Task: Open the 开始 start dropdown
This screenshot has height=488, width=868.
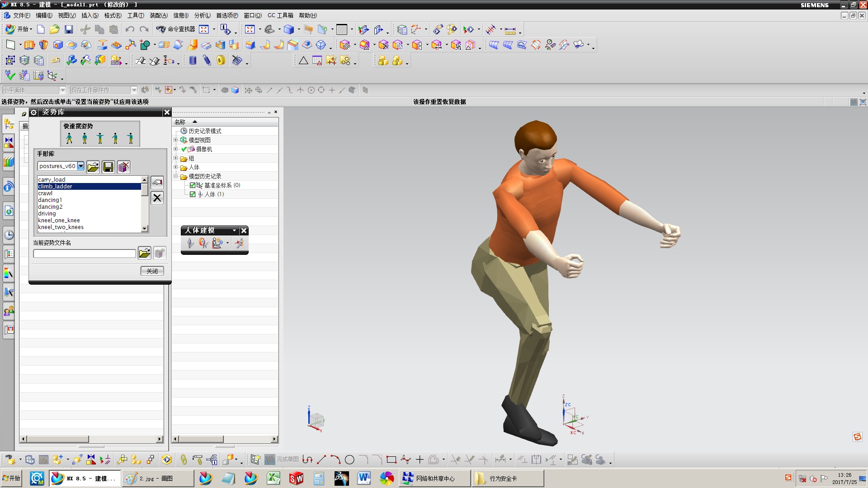Action: [x=19, y=29]
